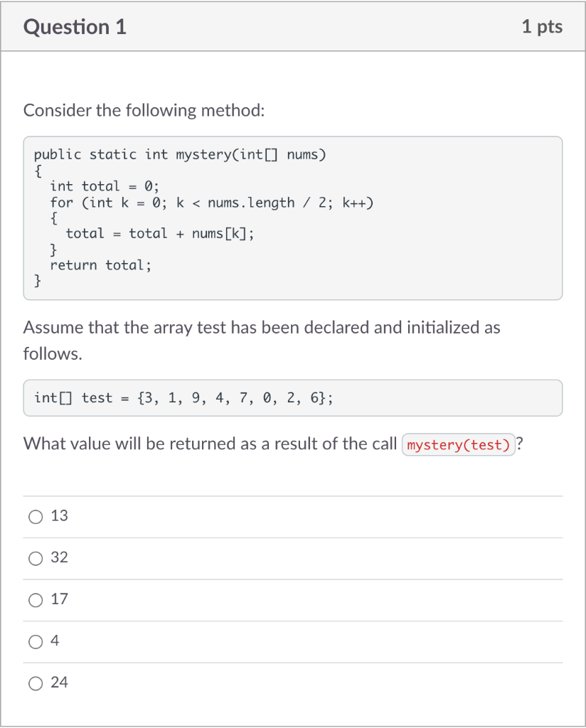Select the radio button for answer 4

(x=36, y=641)
